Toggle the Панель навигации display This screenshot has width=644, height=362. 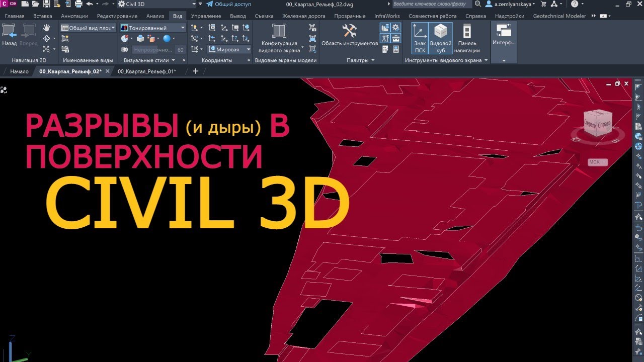coord(467,38)
